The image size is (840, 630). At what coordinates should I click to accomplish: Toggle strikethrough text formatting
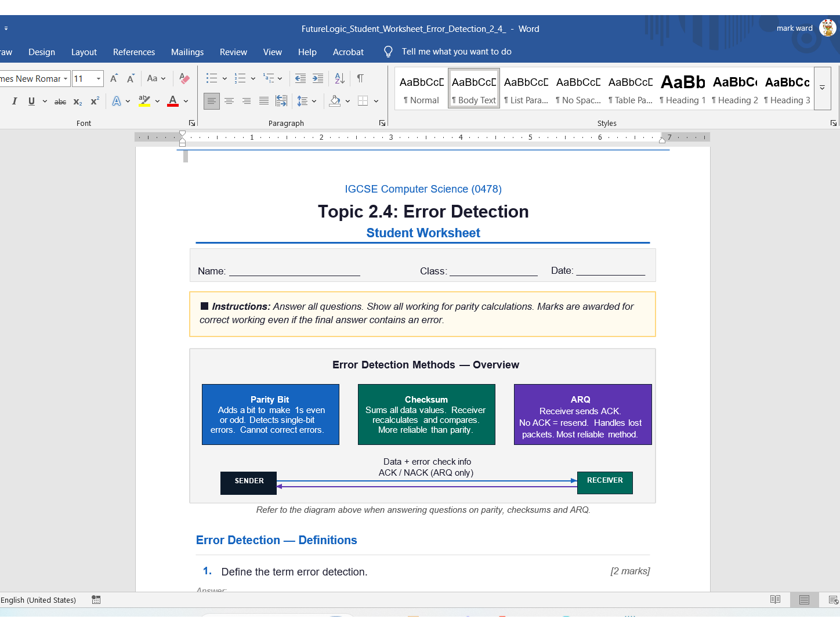click(x=60, y=102)
